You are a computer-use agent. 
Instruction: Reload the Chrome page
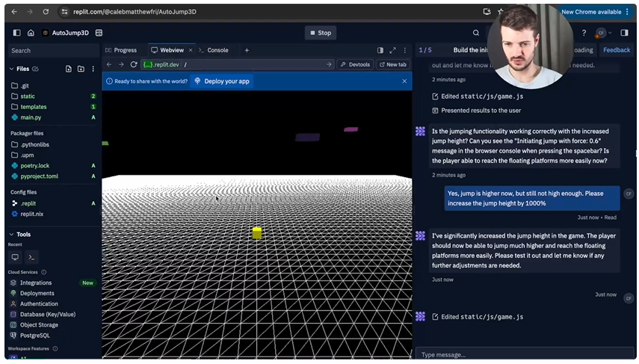point(46,12)
